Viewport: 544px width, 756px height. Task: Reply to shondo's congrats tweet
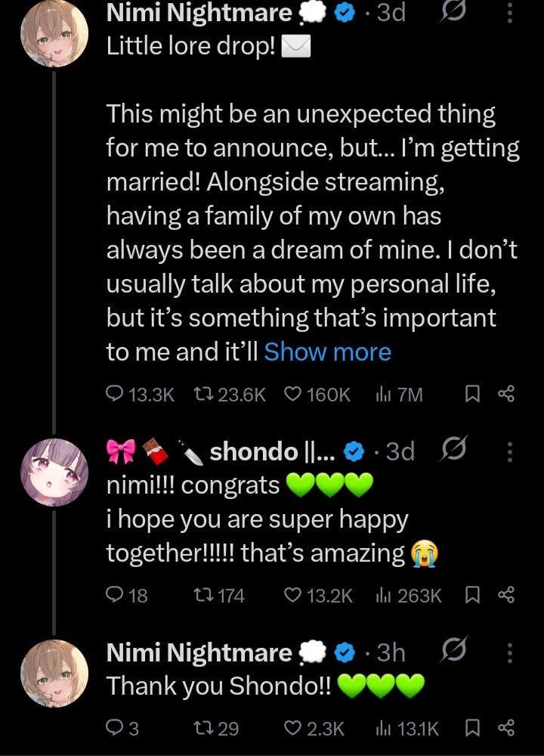pos(116,596)
